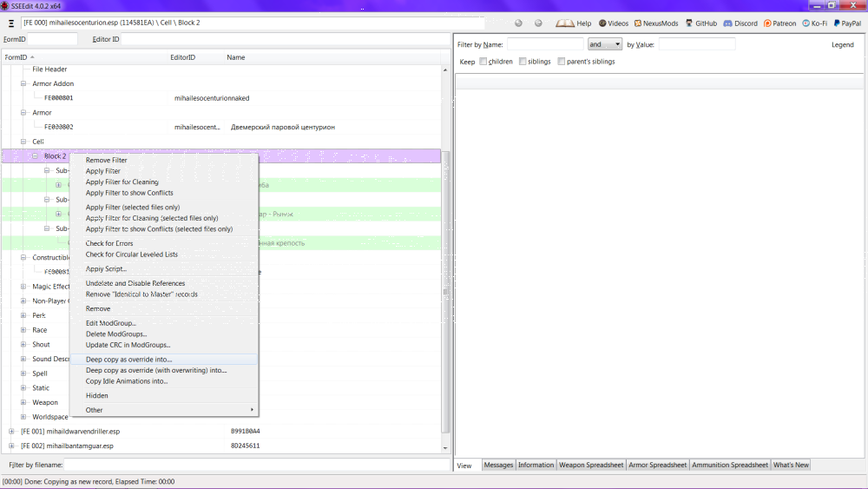Open the GitHub link
This screenshot has width=868, height=489.
click(x=700, y=23)
